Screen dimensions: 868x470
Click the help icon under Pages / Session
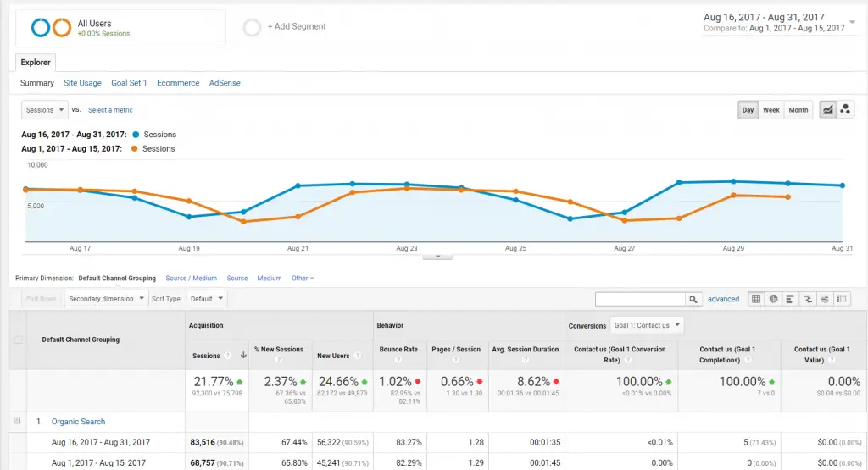coord(455,360)
